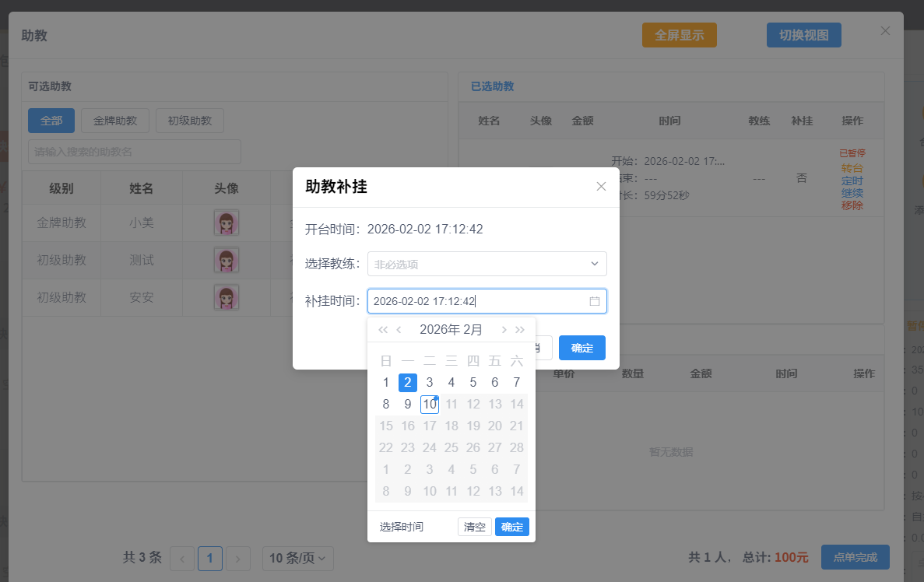924x582 pixels.
Task: Click calendar icon in 补挂时间 field
Action: coord(595,301)
